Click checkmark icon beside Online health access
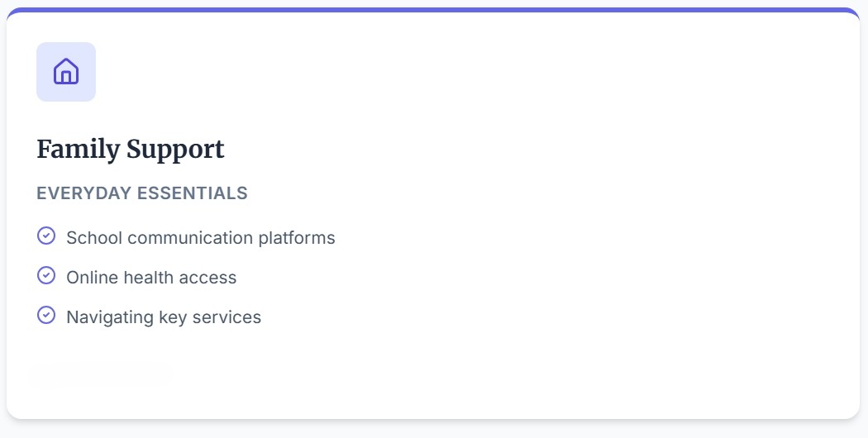The width and height of the screenshot is (868, 438). pos(46,276)
